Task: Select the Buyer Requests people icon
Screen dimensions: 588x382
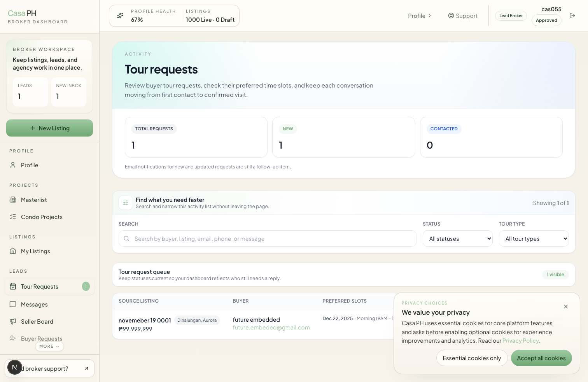Action: (13, 338)
